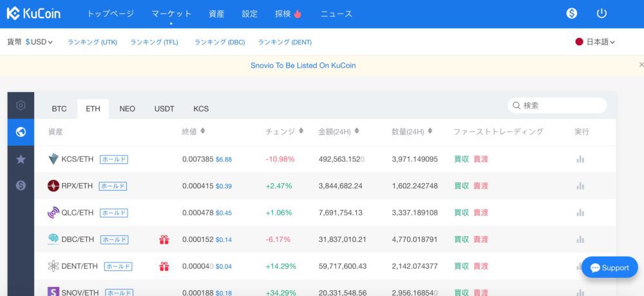Switch to the ETH market tab
The width and height of the screenshot is (644, 296).
point(93,109)
